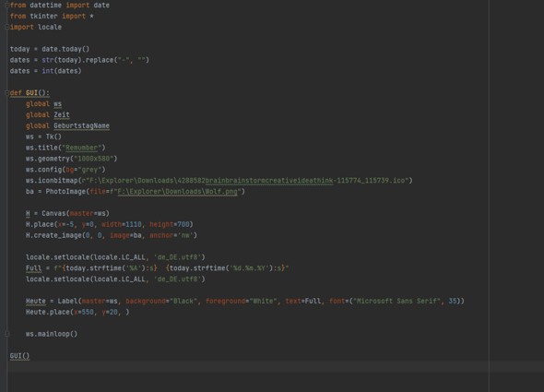Click the final 'GUI()' call line

19,356
